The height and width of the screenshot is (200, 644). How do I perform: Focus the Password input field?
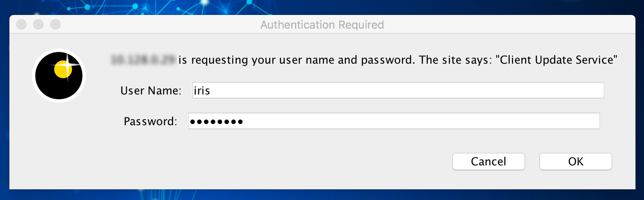coord(394,121)
